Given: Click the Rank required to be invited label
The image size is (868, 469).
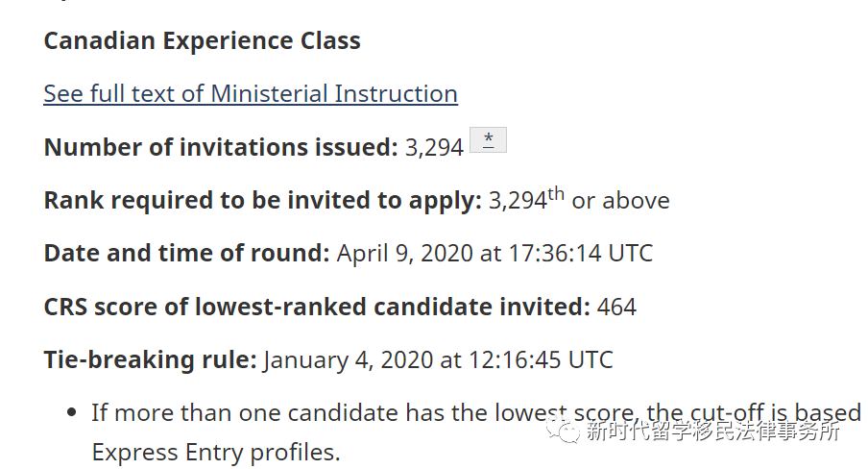Looking at the screenshot, I should coord(262,200).
